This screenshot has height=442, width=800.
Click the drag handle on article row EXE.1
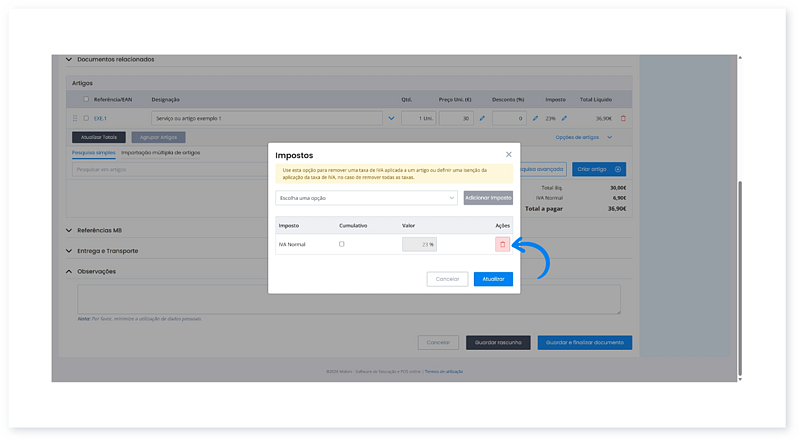click(75, 118)
